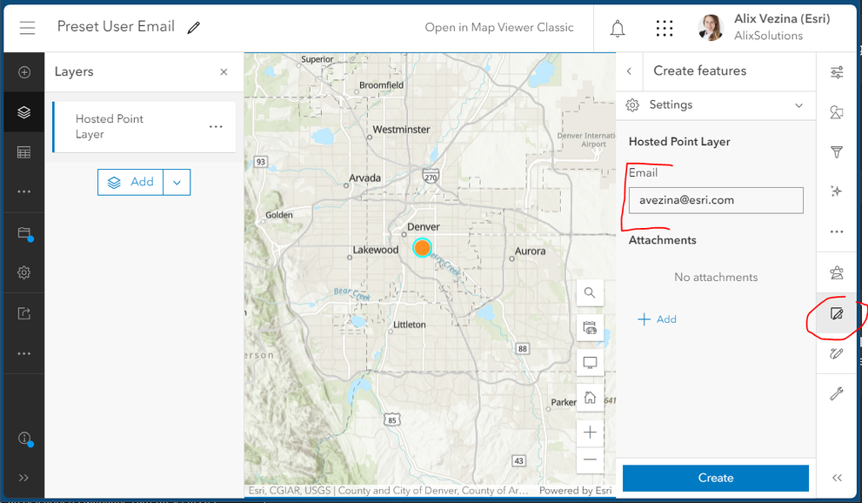868x503 pixels.
Task: Open the wrench tools icon
Action: pos(837,394)
